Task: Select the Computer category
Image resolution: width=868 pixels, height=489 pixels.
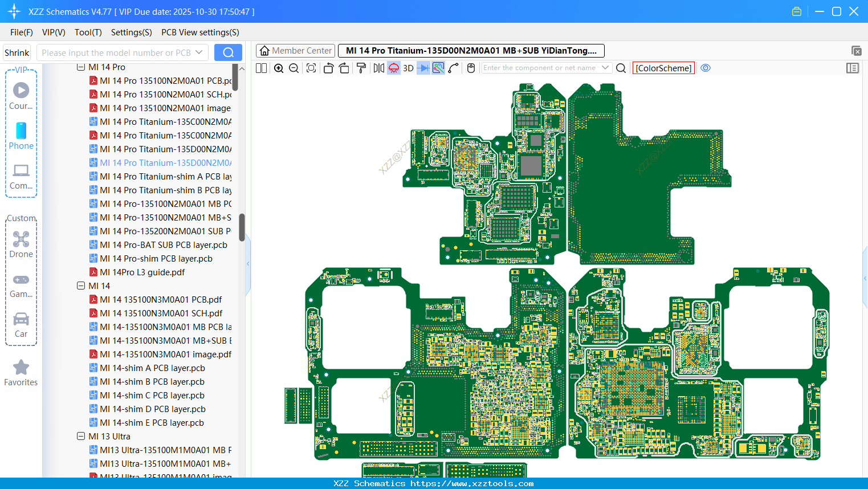Action: [x=21, y=177]
